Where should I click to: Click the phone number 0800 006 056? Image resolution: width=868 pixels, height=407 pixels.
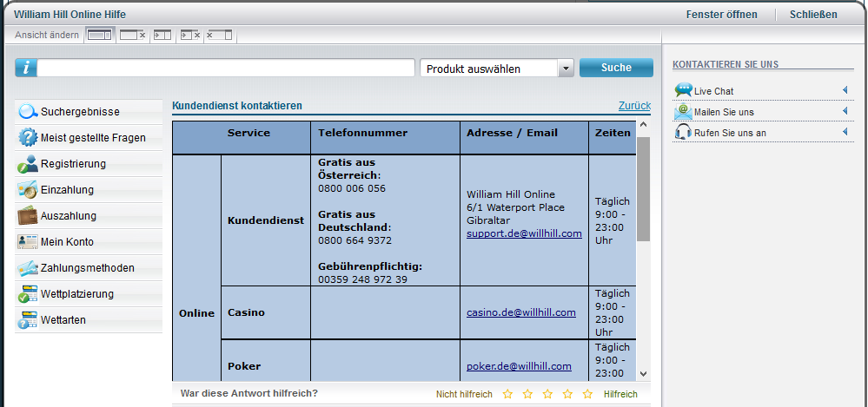[x=352, y=188]
